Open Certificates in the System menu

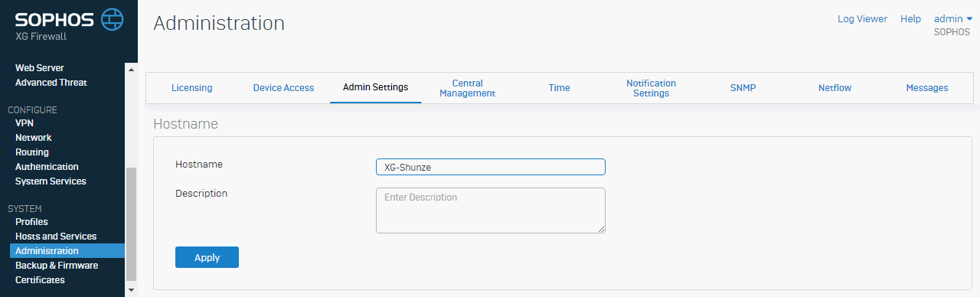[x=40, y=280]
